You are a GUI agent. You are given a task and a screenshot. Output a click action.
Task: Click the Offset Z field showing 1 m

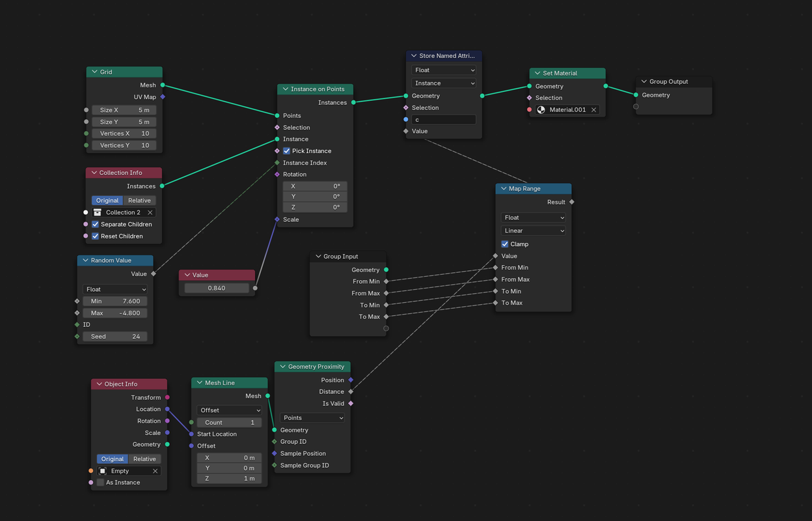tap(230, 479)
